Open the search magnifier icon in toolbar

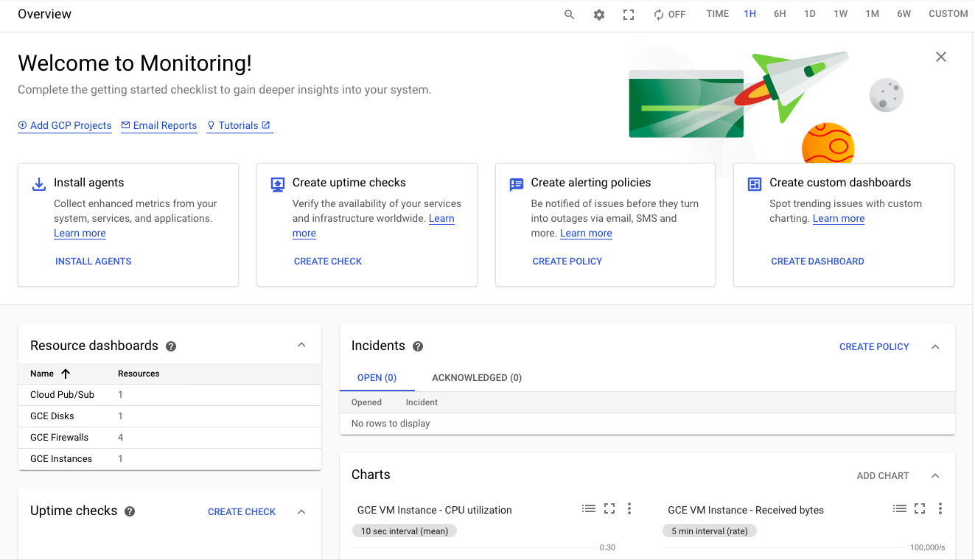point(569,15)
